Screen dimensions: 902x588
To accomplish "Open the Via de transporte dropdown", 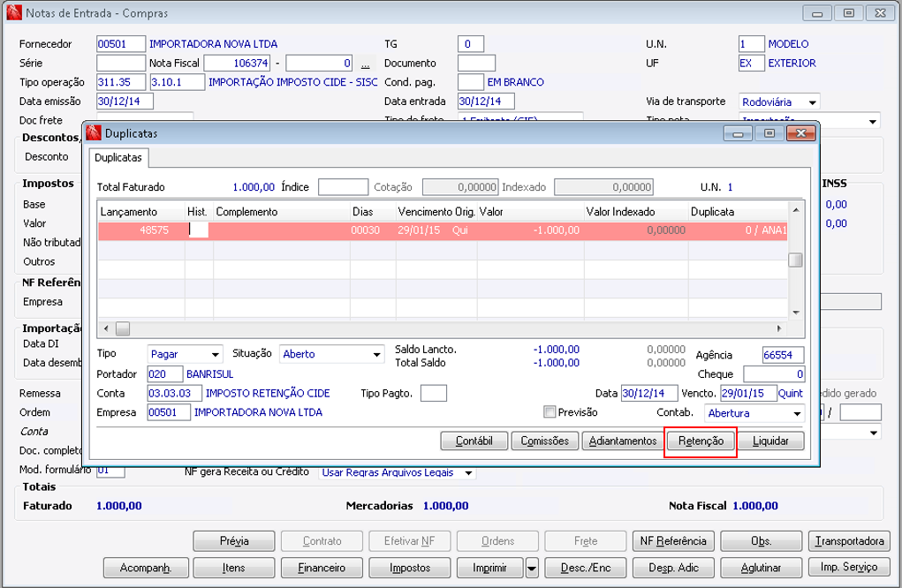I will point(812,102).
